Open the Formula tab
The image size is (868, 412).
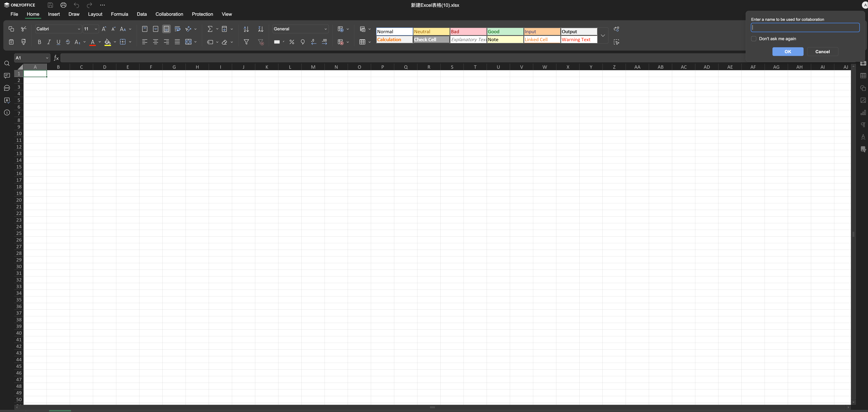coord(119,14)
